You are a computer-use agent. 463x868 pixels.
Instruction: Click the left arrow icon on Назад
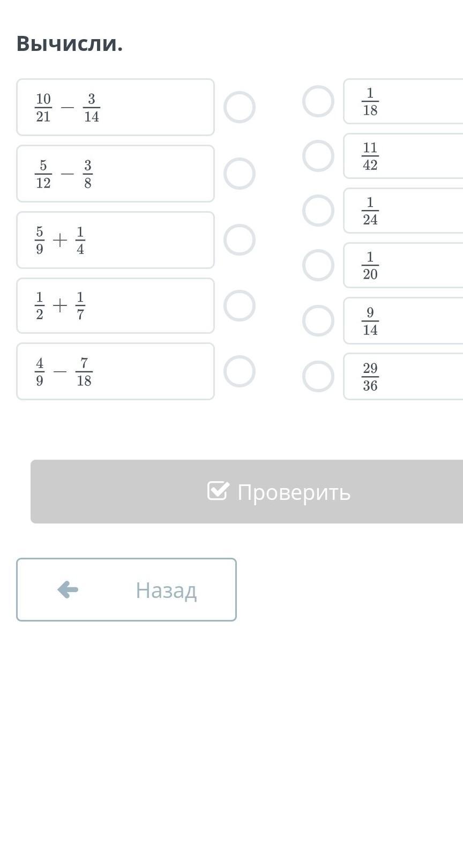point(68,589)
